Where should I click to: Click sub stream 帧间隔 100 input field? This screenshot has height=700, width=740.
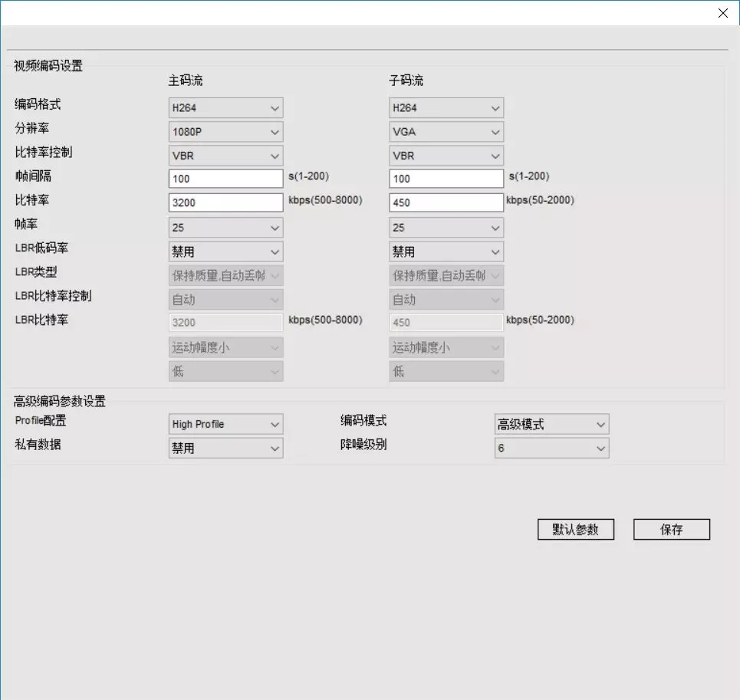446,179
